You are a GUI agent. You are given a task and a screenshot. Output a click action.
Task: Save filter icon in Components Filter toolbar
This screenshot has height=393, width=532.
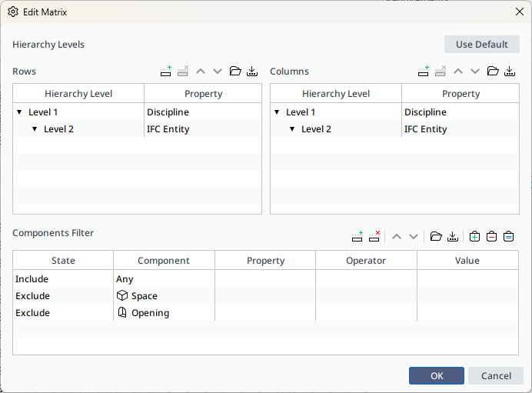(x=453, y=237)
